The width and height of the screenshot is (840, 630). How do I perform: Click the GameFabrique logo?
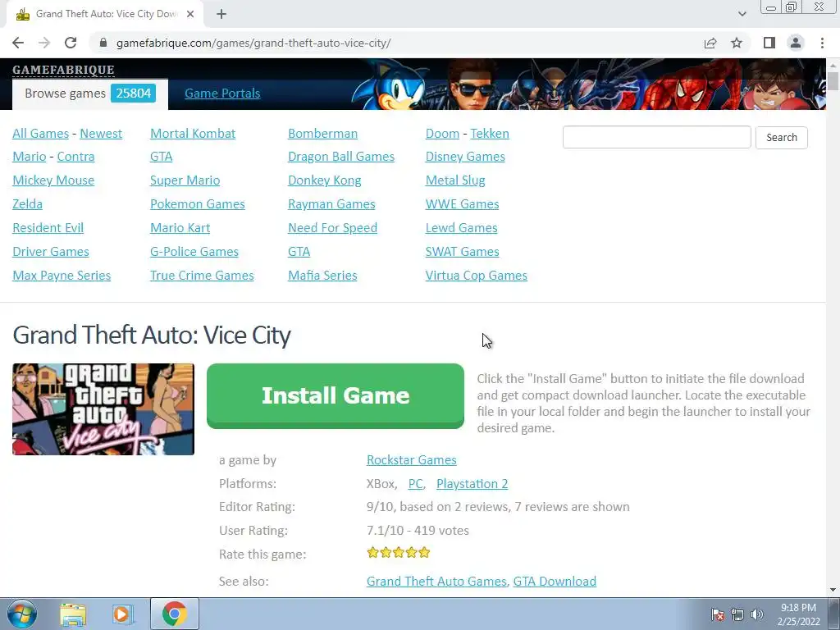[63, 70]
